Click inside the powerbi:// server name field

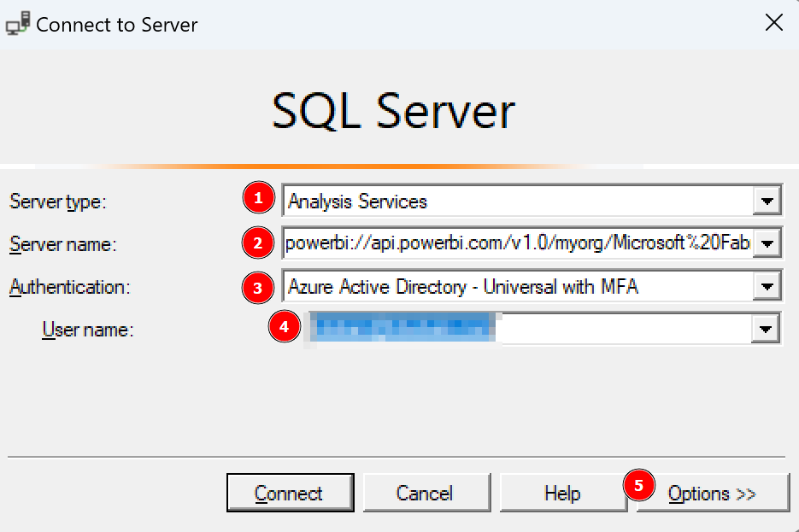click(x=517, y=245)
